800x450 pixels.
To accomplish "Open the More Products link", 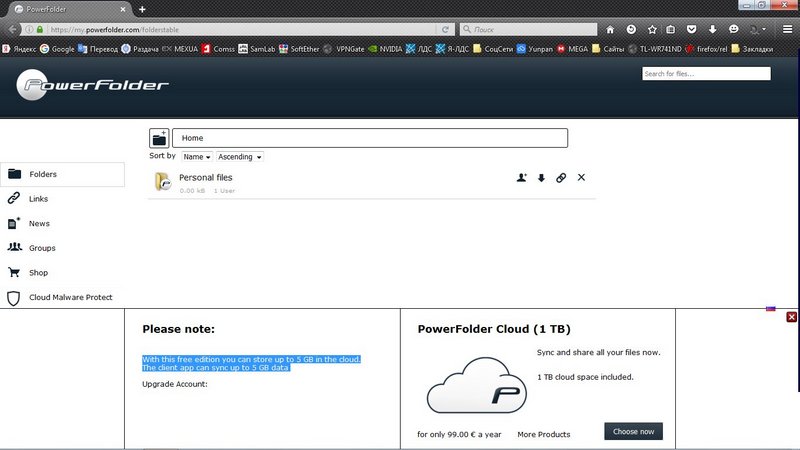I will pyautogui.click(x=543, y=434).
